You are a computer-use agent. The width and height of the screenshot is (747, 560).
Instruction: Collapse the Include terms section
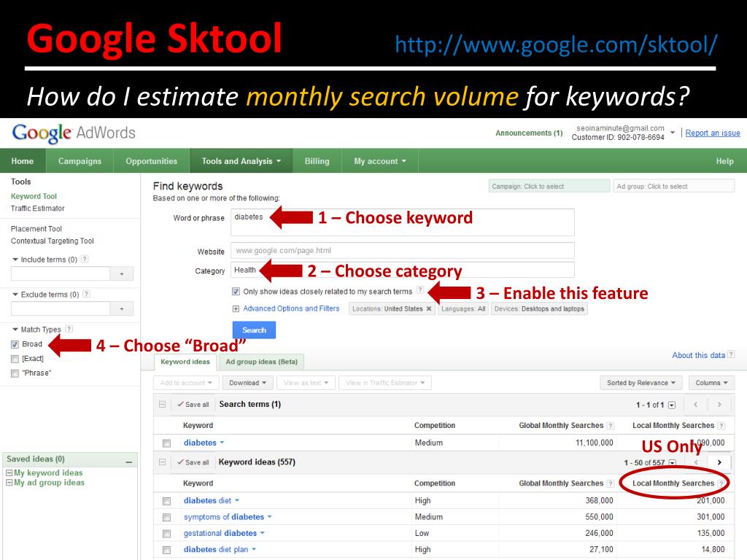pos(15,260)
